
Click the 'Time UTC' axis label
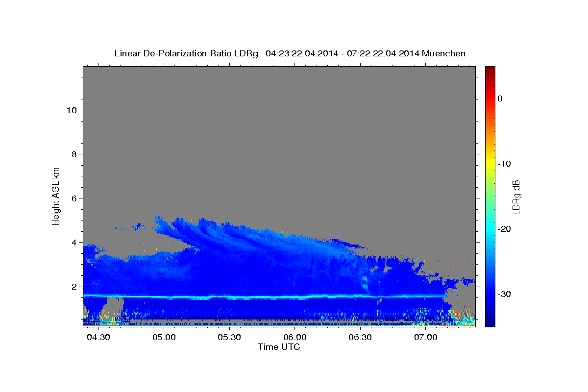(x=279, y=347)
